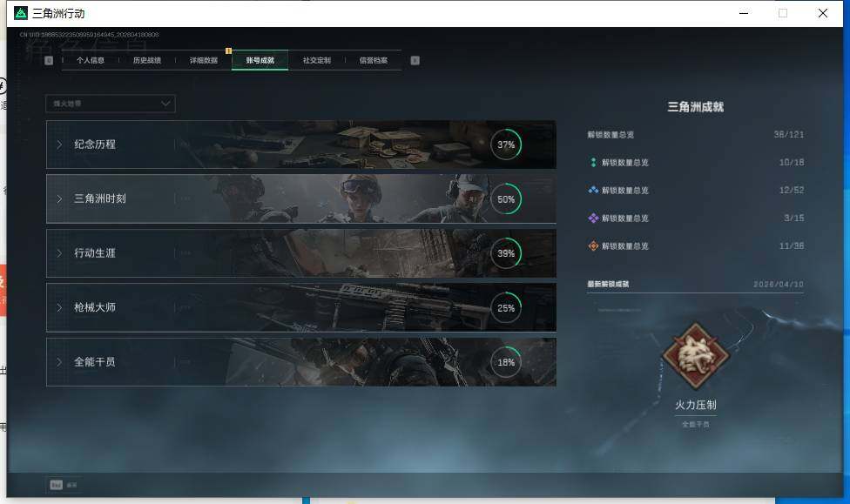This screenshot has width=850, height=504.
Task: Open the game mode dropdown above 纪念历程
Action: [111, 104]
